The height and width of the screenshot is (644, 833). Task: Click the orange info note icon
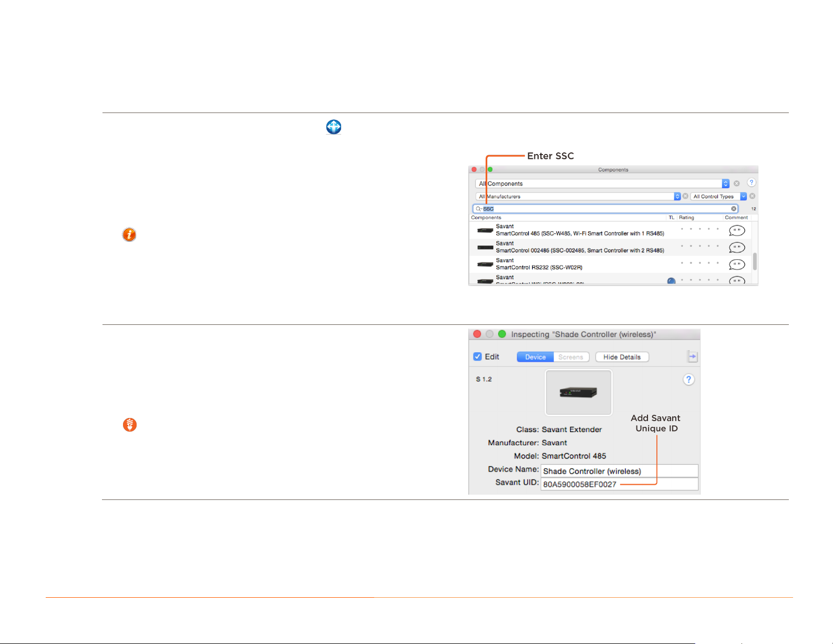[x=129, y=234]
